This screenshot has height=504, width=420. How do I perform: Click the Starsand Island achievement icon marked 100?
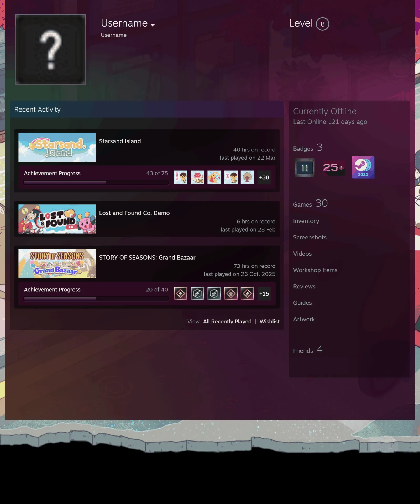pos(197,177)
